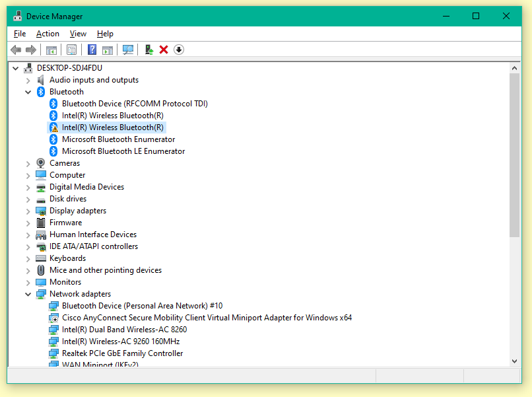This screenshot has width=532, height=397.
Task: Expand the Monitors category
Action: tap(28, 283)
